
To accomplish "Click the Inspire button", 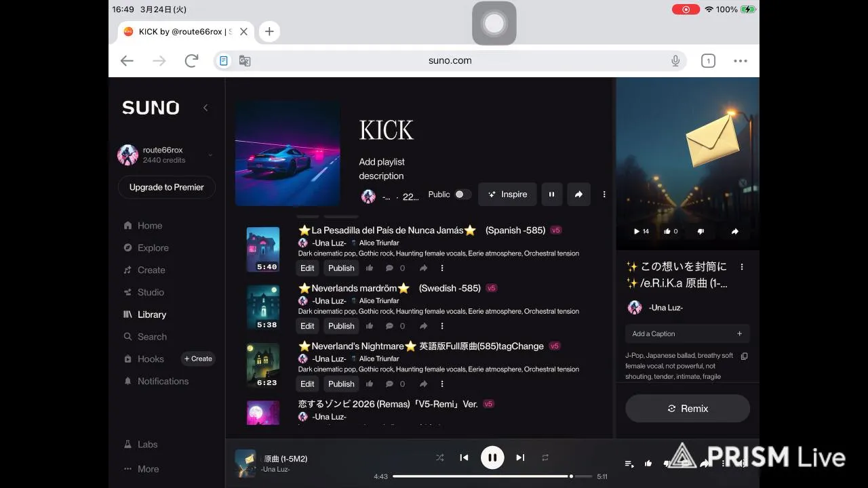I will (x=507, y=195).
